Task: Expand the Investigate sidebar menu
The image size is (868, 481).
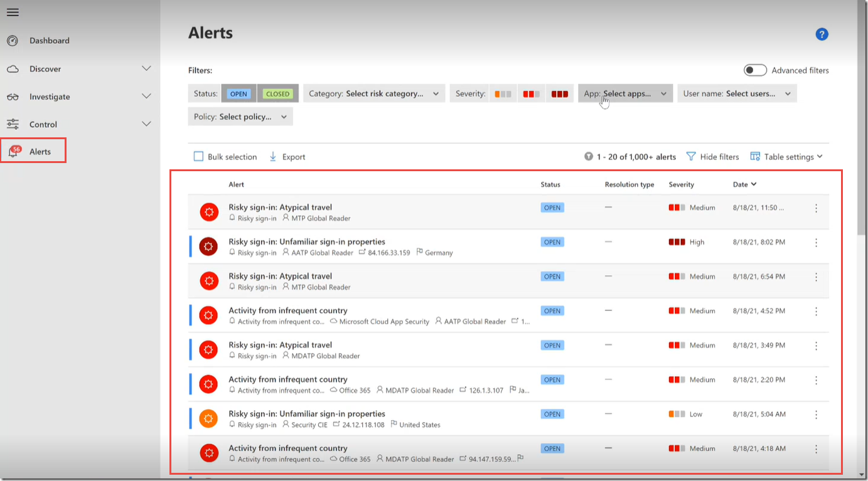Action: pos(146,97)
